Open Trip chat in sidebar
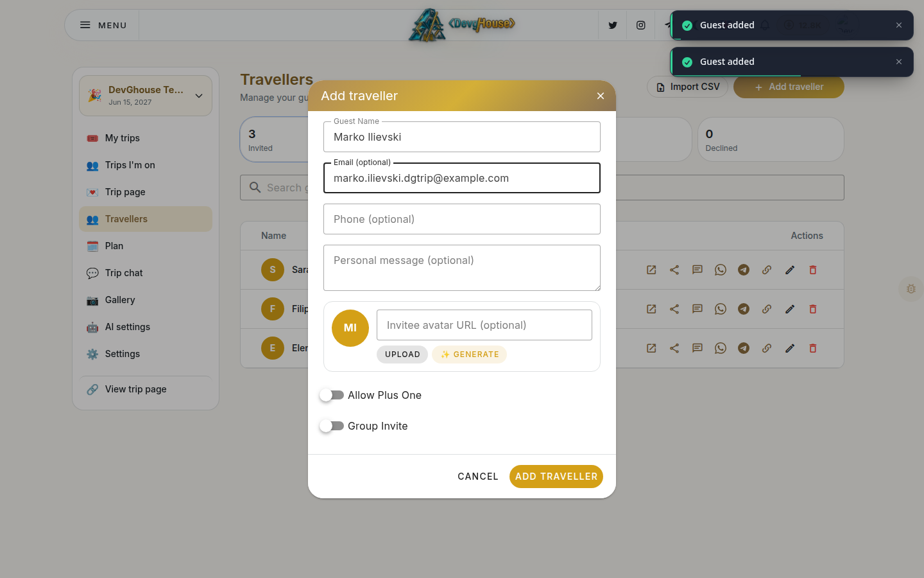Image resolution: width=924 pixels, height=578 pixels. point(146,273)
